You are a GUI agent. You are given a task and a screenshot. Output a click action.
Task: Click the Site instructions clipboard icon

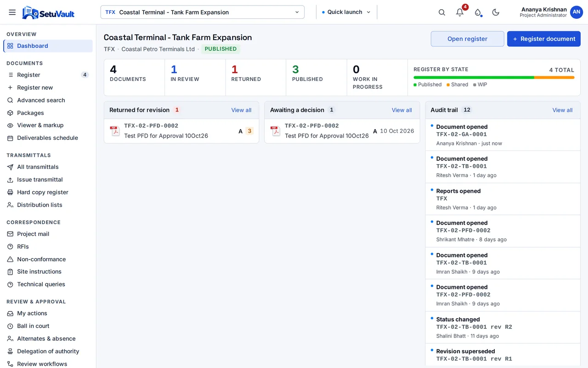tap(10, 272)
